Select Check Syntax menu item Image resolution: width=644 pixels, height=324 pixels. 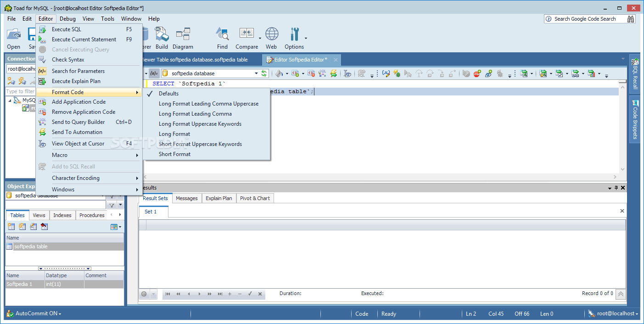point(89,60)
